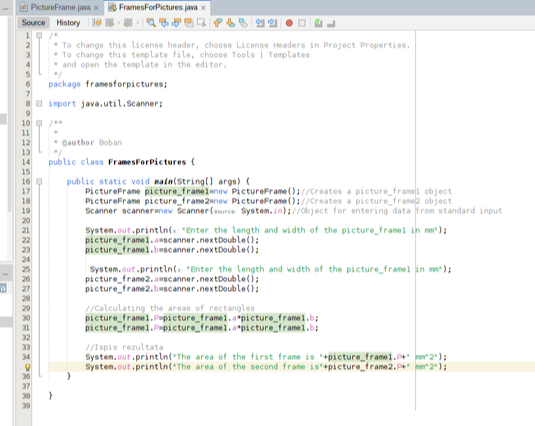Click the area assignment on line 31

pyautogui.click(x=202, y=328)
